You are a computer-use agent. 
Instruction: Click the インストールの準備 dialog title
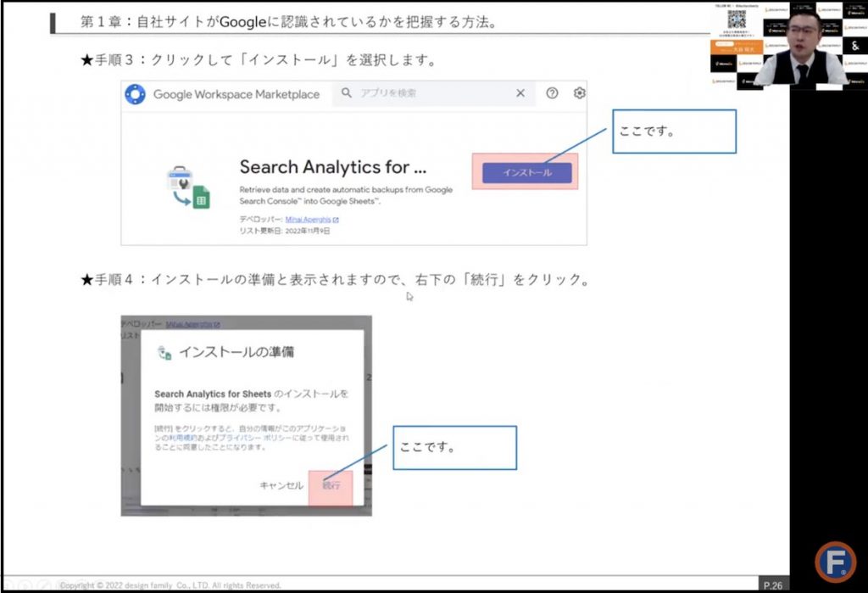236,352
